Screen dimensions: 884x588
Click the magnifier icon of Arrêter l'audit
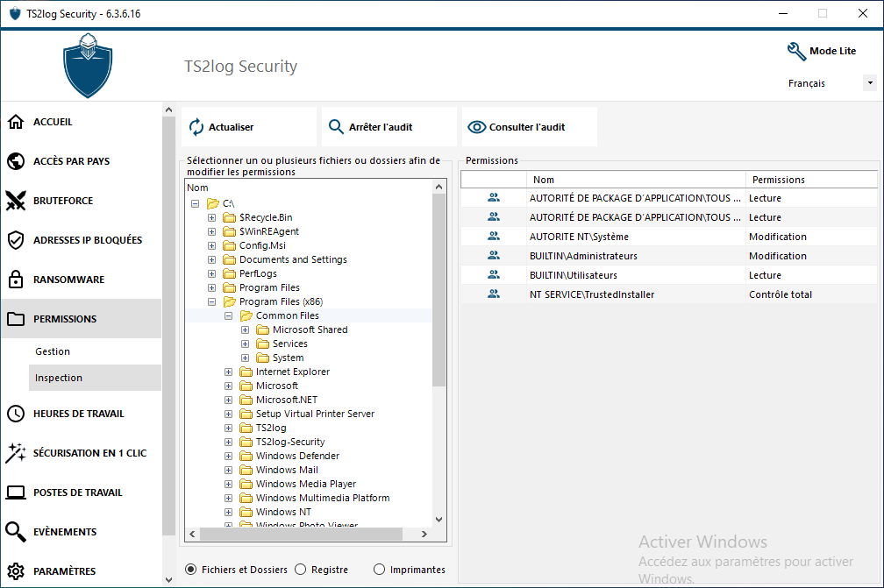coord(336,127)
